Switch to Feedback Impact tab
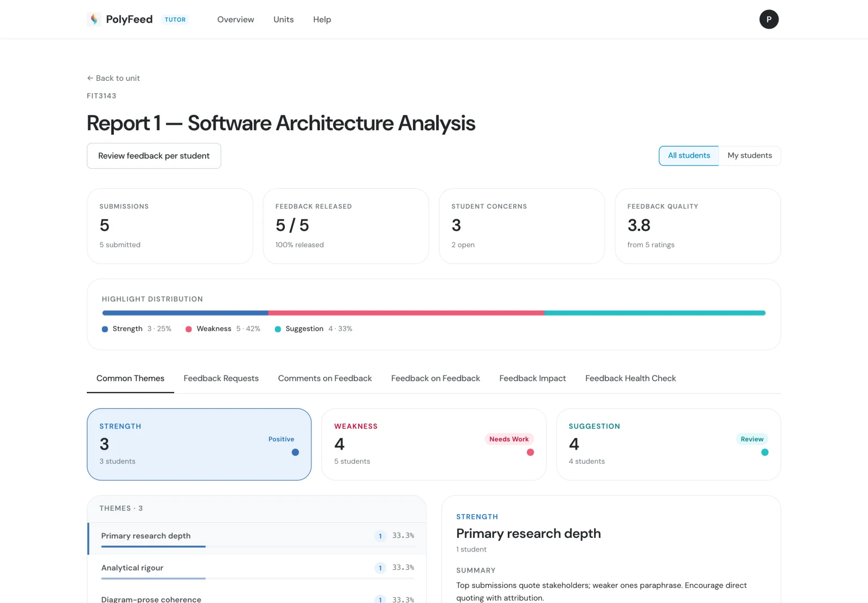 532,379
